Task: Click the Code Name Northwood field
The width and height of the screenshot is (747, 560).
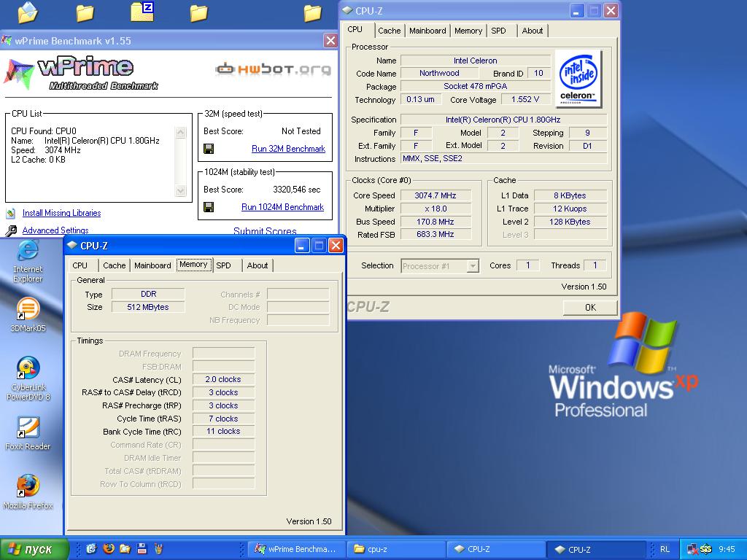Action: [x=439, y=73]
